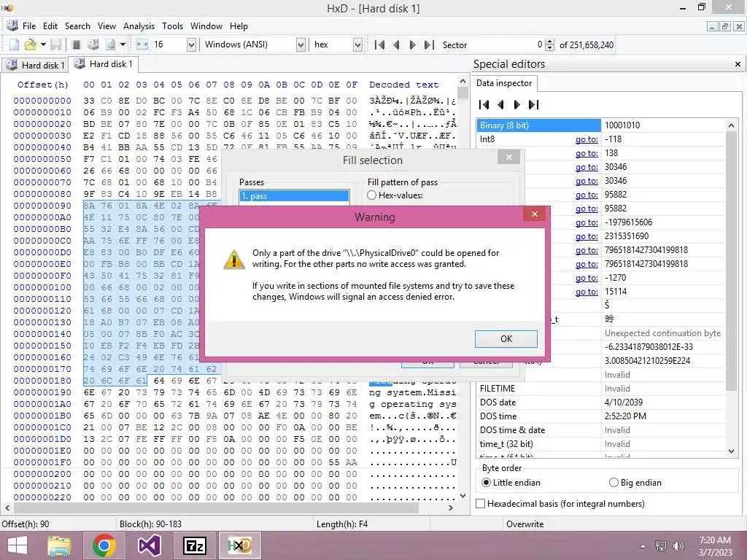This screenshot has height=560, width=747.
Task: Enable Hexadecimal basis for integral numbers
Action: coord(481,504)
